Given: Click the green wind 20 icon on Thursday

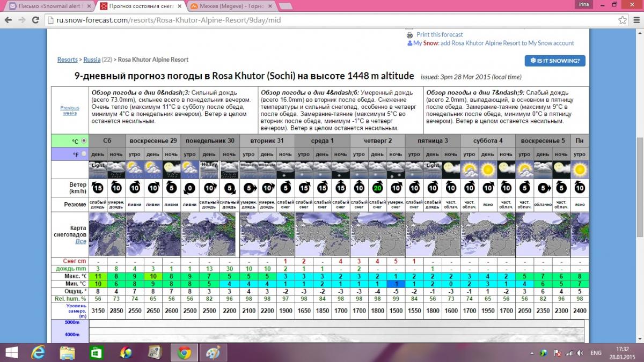Looking at the screenshot, I should pos(377,188).
